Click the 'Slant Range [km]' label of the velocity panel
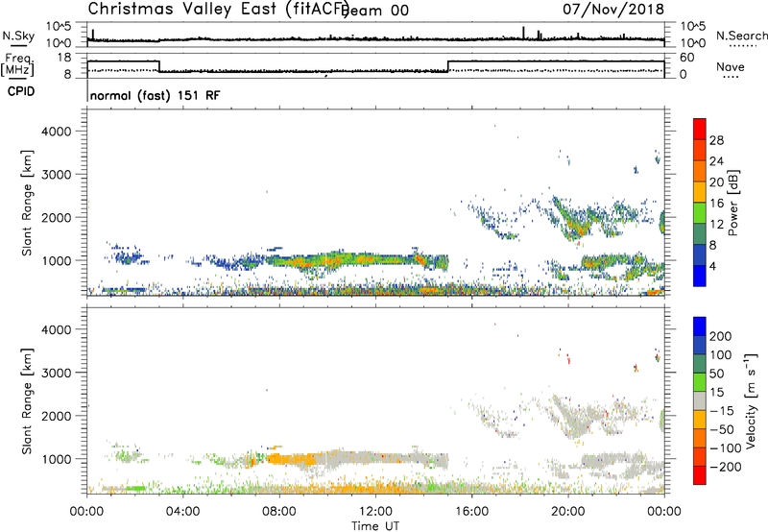The image size is (768, 532). coord(27,400)
